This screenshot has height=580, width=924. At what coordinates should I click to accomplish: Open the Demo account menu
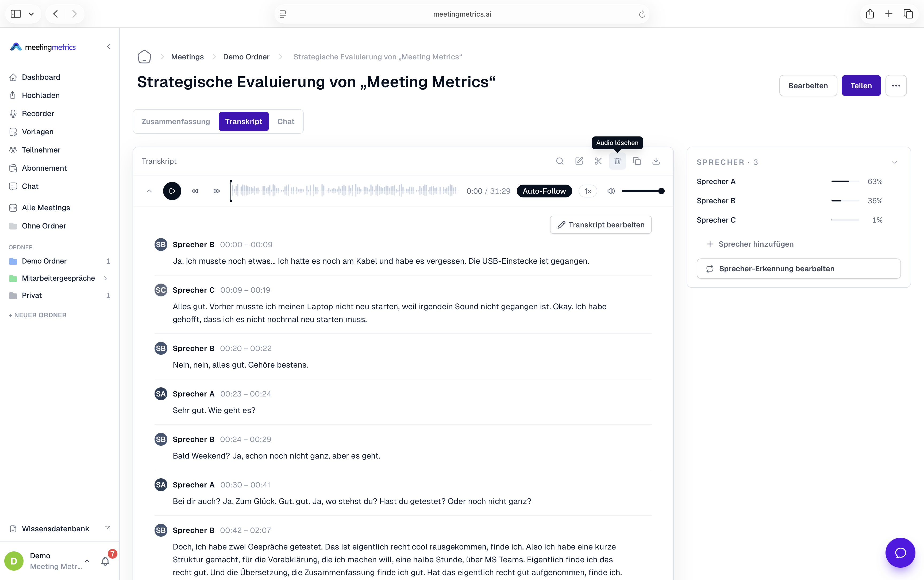coord(48,561)
